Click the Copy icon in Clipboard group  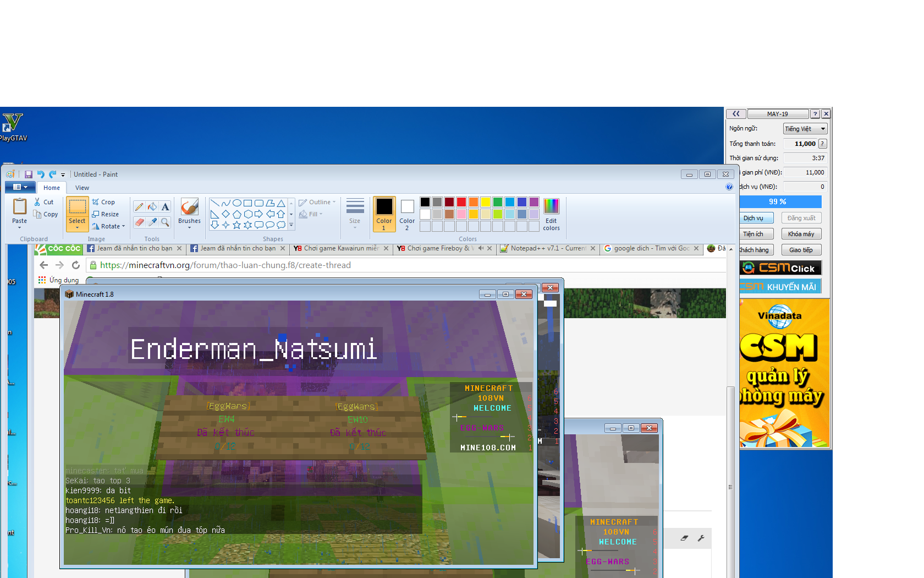click(x=37, y=214)
